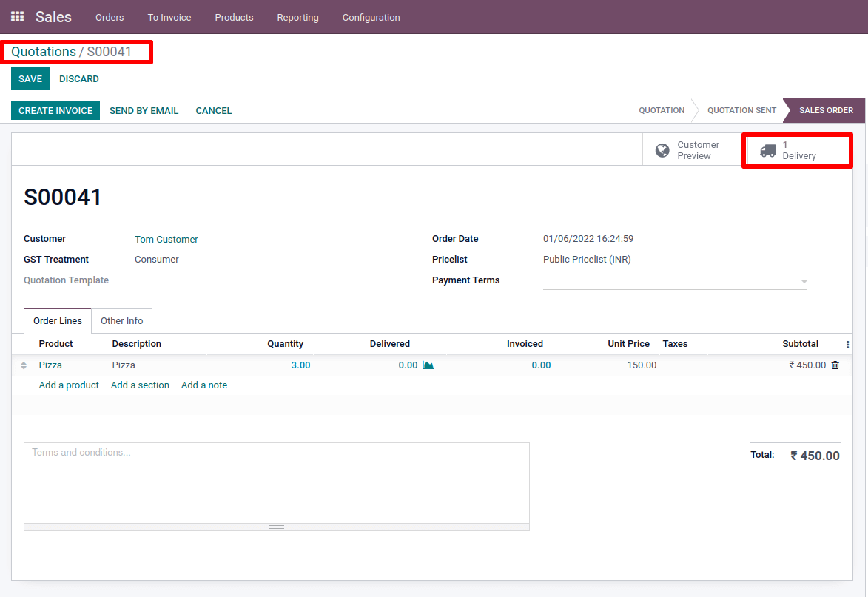
Task: Delete the Pizza order line with trash icon
Action: click(x=835, y=365)
